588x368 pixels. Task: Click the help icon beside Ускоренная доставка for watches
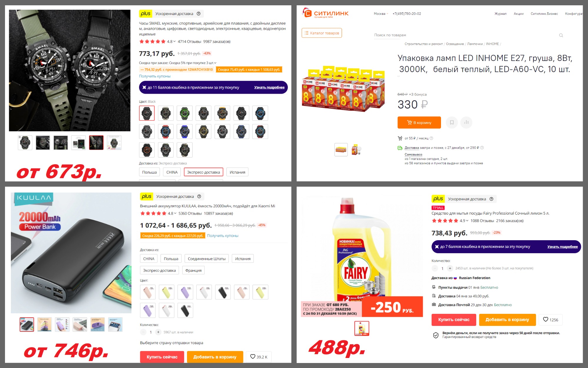[x=198, y=14]
